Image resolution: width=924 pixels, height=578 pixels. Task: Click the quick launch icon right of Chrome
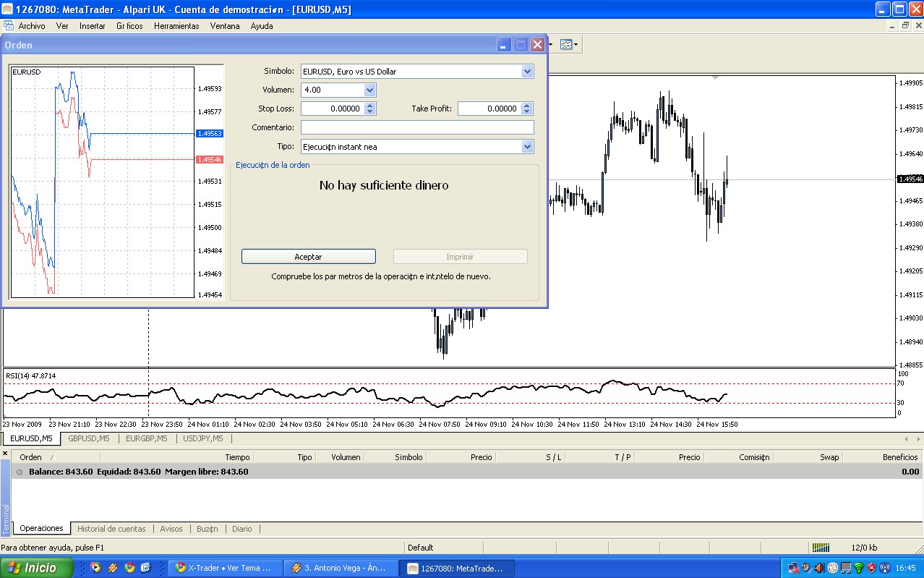coord(145,568)
